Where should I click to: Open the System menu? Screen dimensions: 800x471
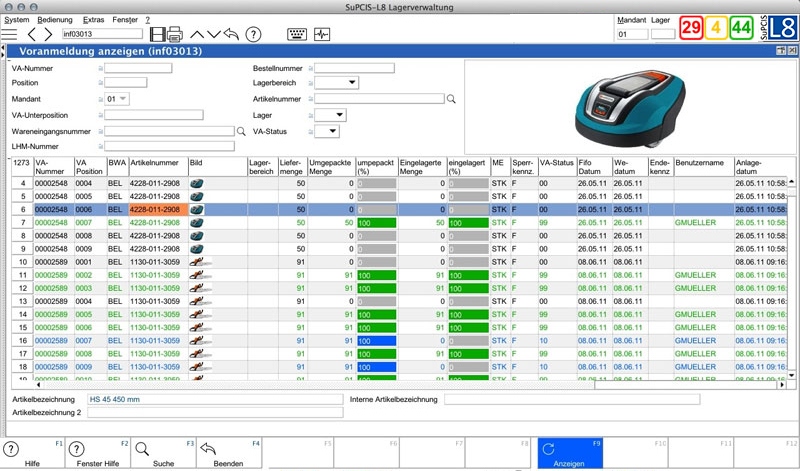(x=17, y=20)
